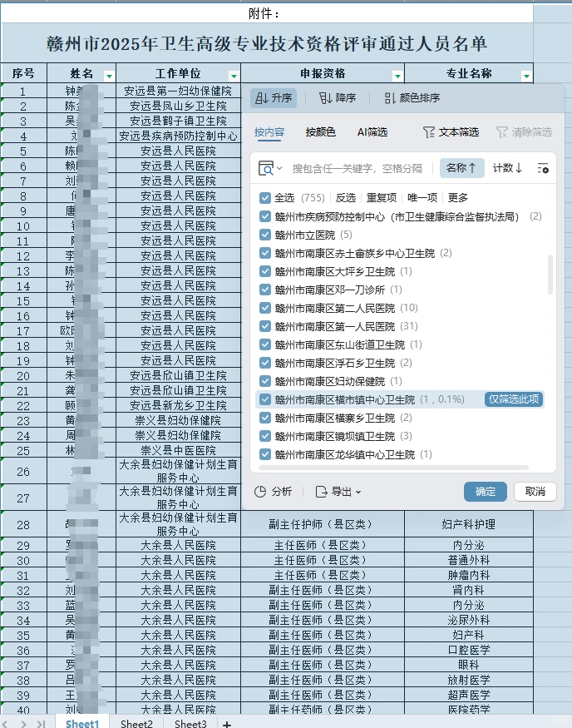Select cell 肿瘤内科
Screen dimensions: 572x728
coord(469,575)
